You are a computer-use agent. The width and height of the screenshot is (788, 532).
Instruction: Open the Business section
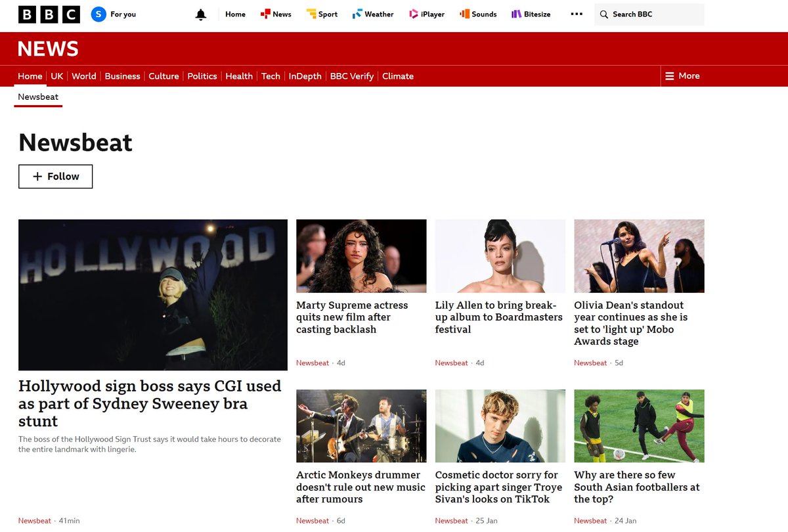(x=122, y=76)
